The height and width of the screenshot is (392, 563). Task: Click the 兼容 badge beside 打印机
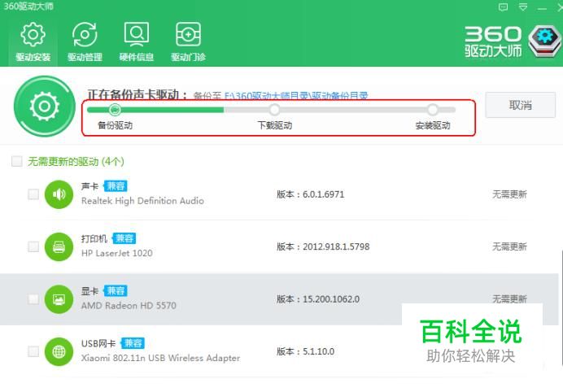pos(124,238)
